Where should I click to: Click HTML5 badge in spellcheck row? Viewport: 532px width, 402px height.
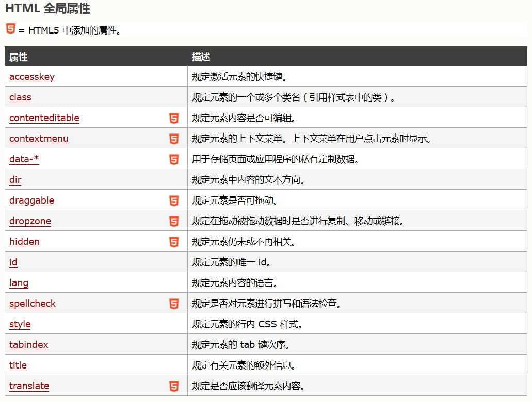pos(174,304)
